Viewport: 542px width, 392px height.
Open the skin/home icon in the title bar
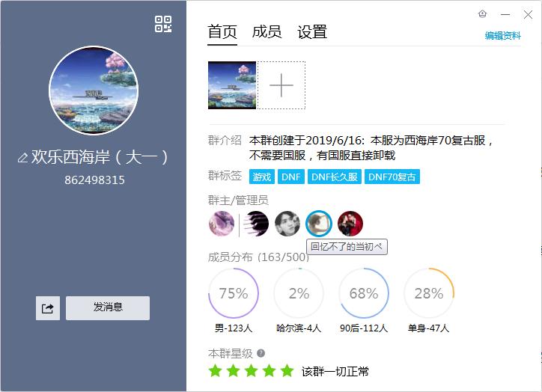(x=482, y=13)
